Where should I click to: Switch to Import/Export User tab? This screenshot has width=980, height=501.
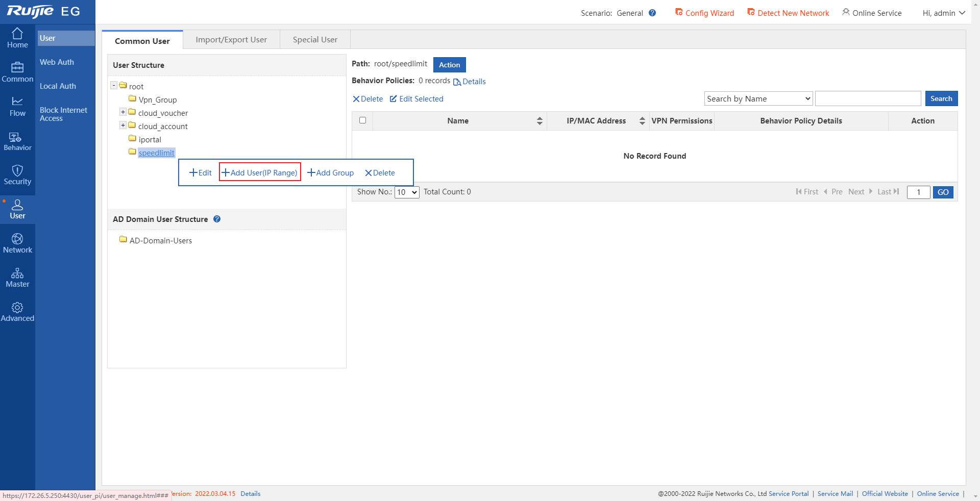[231, 40]
